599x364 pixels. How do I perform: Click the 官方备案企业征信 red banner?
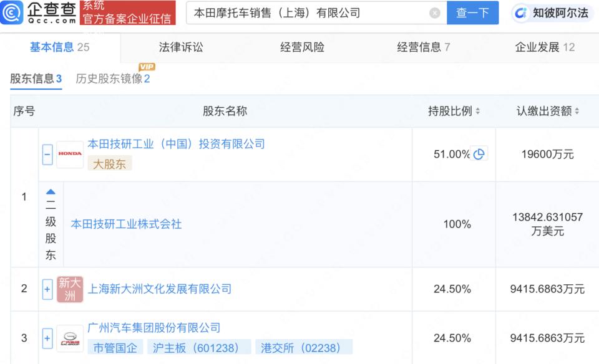(x=127, y=12)
